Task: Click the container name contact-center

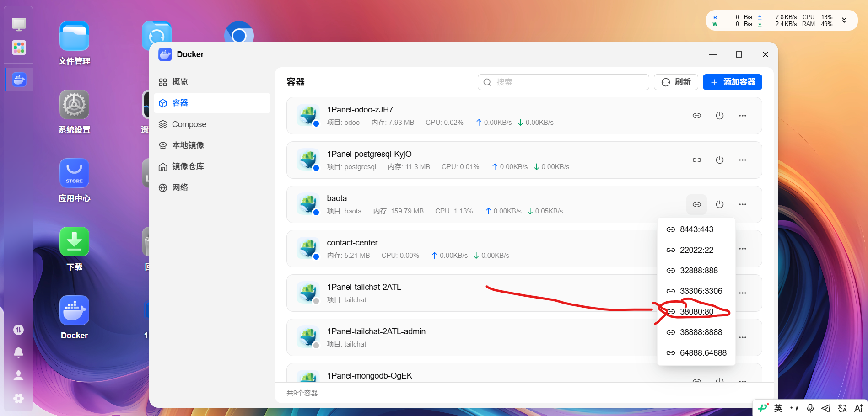Action: coord(352,243)
